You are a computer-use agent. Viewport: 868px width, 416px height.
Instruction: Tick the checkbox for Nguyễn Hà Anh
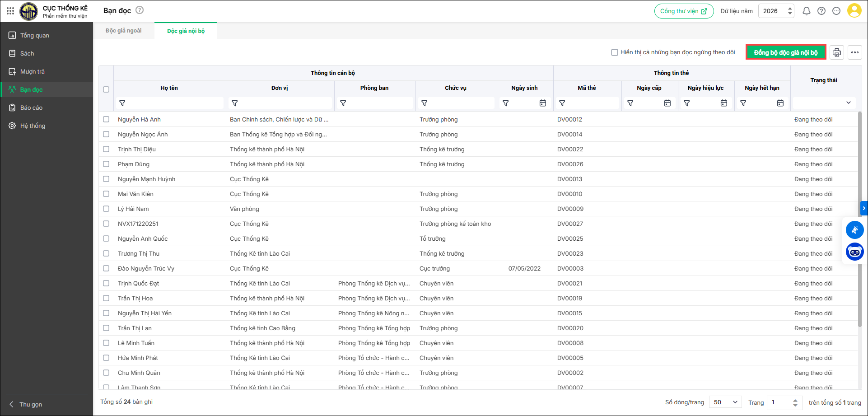point(106,119)
